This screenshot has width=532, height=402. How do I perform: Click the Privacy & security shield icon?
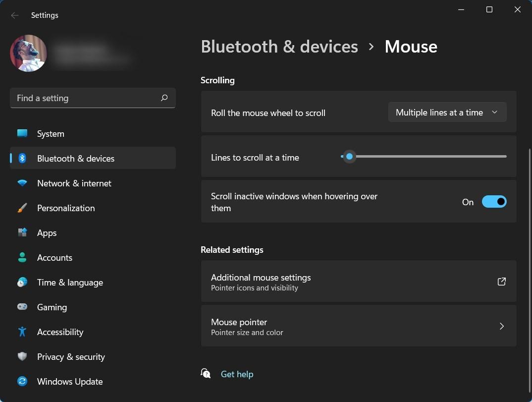22,356
